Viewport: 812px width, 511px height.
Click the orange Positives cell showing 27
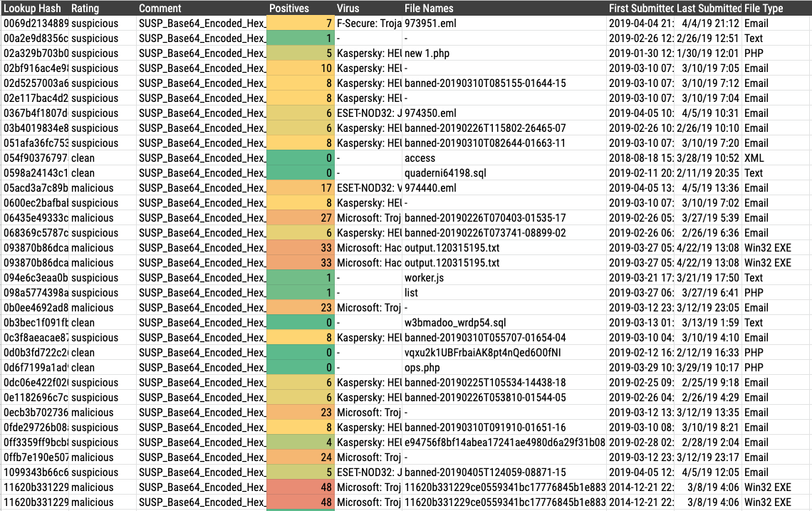300,218
